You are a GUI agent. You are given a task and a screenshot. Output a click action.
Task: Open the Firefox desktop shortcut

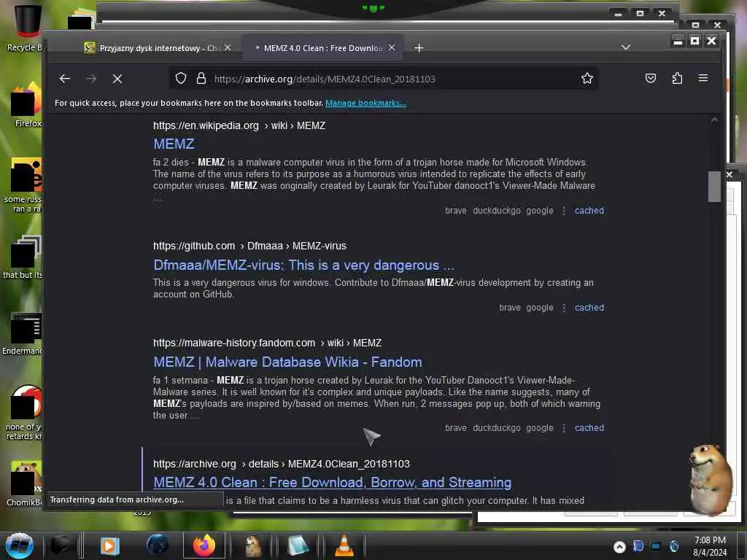[x=27, y=105]
